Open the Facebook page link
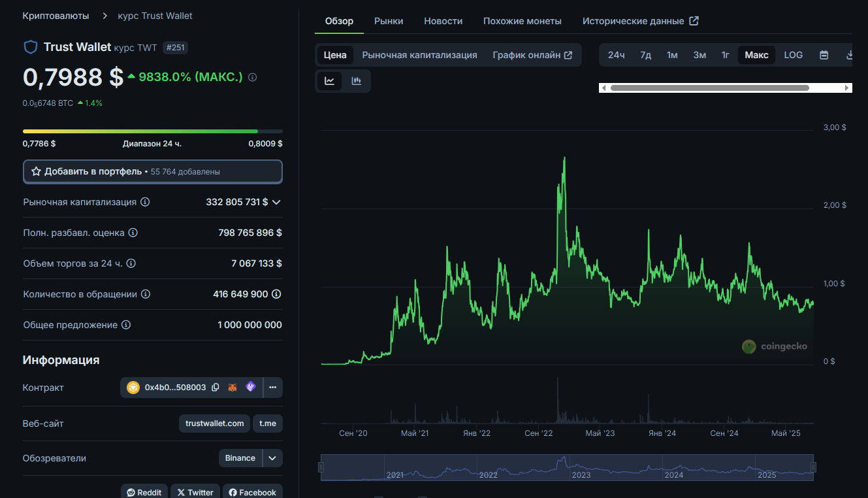 tap(253, 492)
